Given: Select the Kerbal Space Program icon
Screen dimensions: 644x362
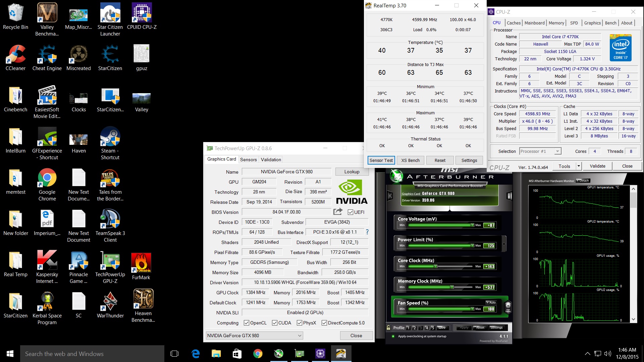Looking at the screenshot, I should (x=47, y=308).
